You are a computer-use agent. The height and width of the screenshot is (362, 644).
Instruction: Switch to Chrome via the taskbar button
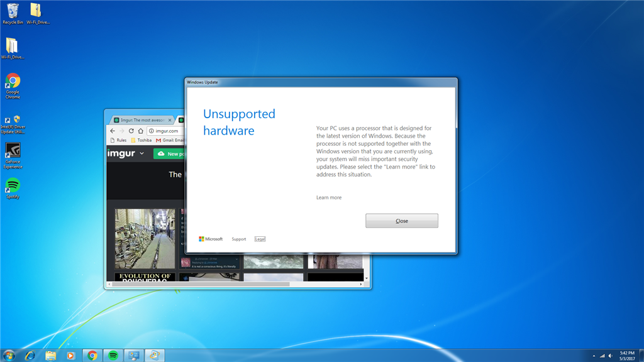click(x=92, y=356)
